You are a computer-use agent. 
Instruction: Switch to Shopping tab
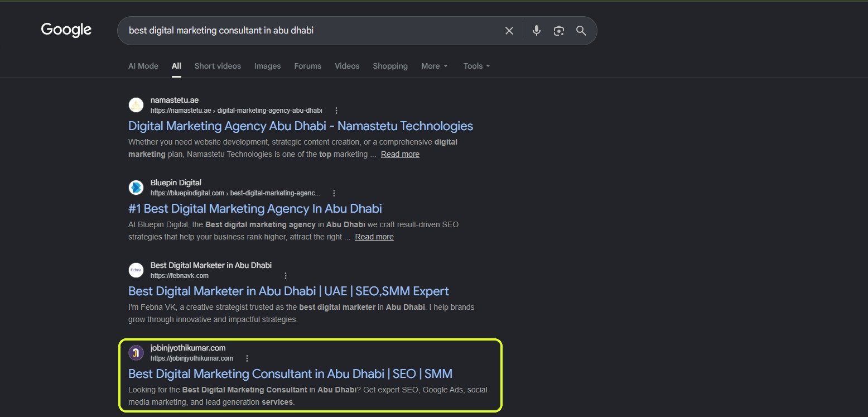pos(390,66)
